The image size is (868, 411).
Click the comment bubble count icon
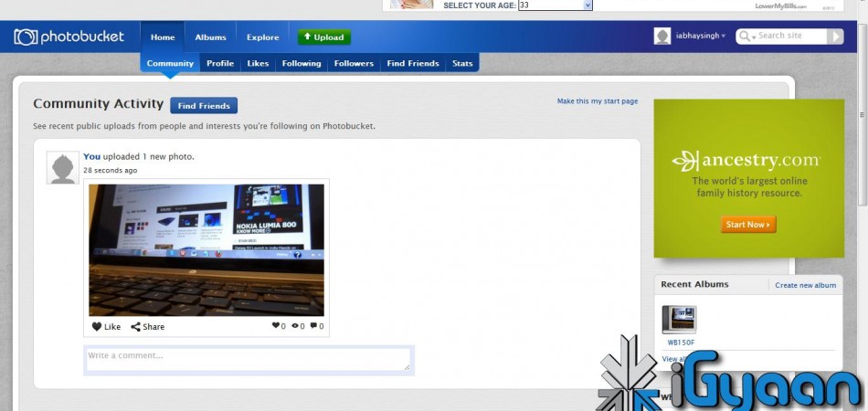[314, 326]
